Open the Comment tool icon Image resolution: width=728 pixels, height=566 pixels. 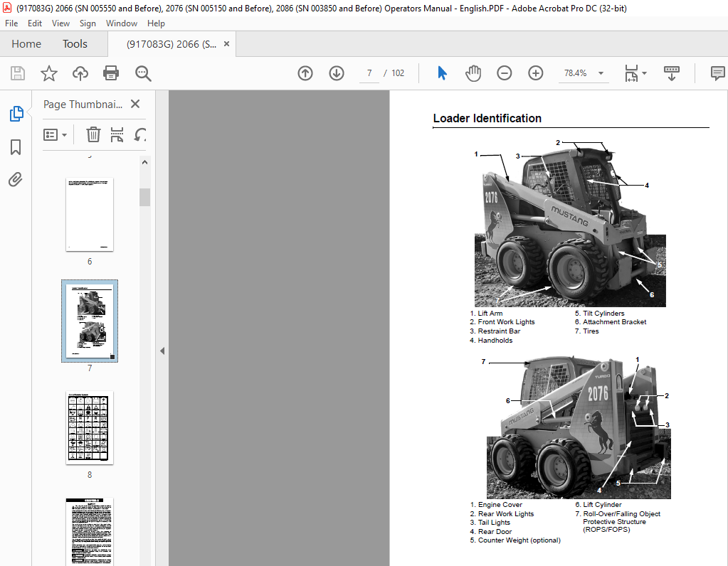click(x=718, y=73)
